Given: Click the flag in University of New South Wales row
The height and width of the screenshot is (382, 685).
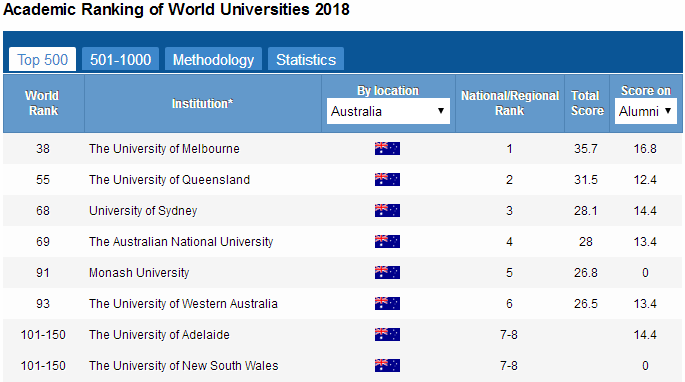Looking at the screenshot, I should (387, 366).
